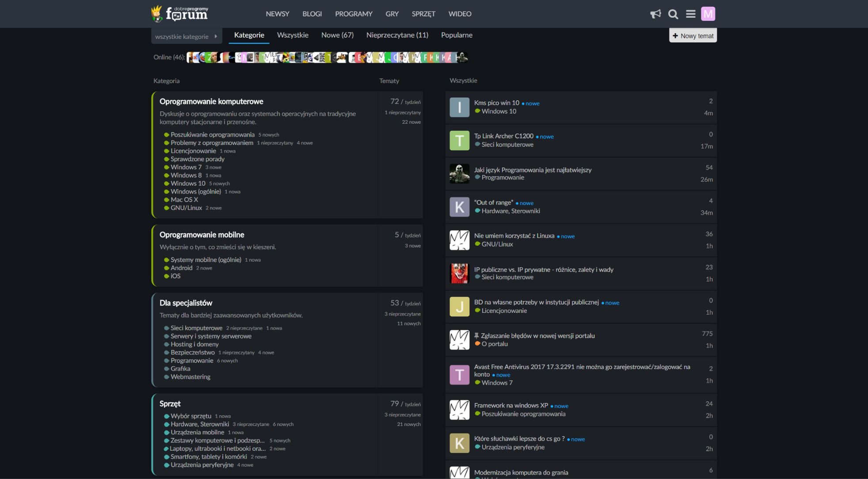Open topic Nie umiem korzystać z Linuxa
Image resolution: width=868 pixels, height=479 pixels.
(514, 236)
